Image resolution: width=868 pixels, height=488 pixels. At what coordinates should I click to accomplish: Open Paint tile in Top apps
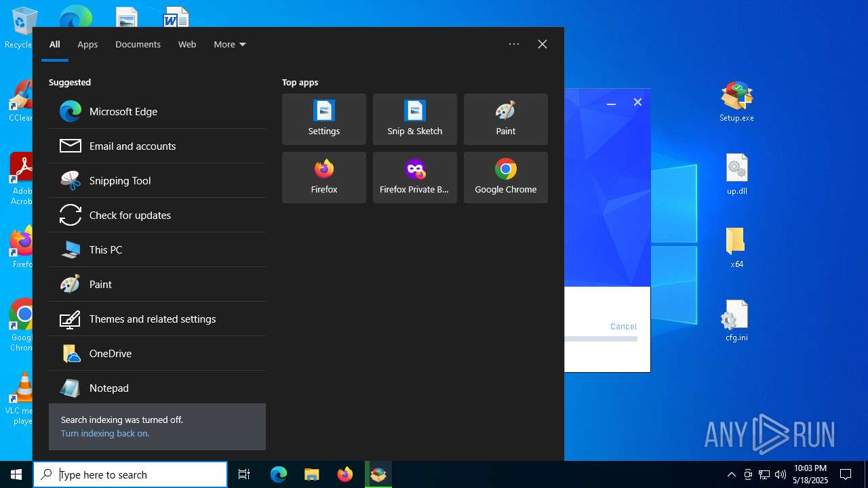(x=506, y=119)
